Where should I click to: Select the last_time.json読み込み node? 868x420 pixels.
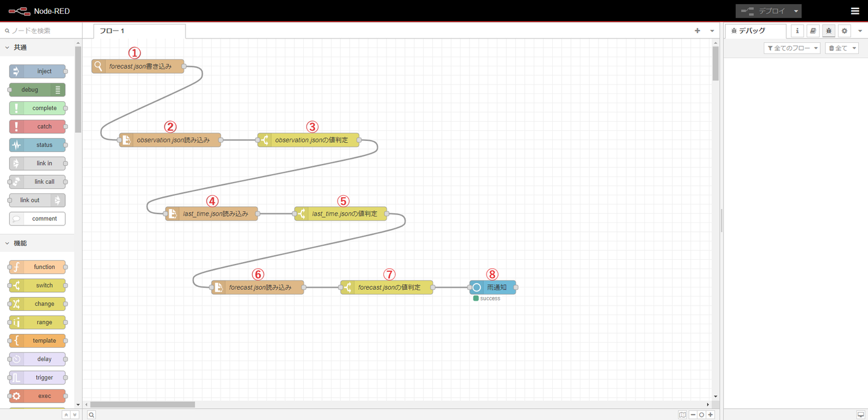pos(212,214)
